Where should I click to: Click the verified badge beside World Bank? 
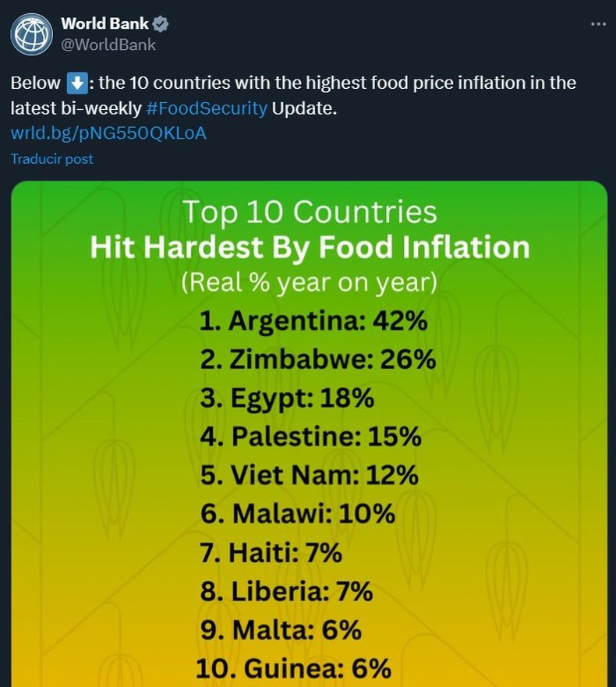[161, 23]
